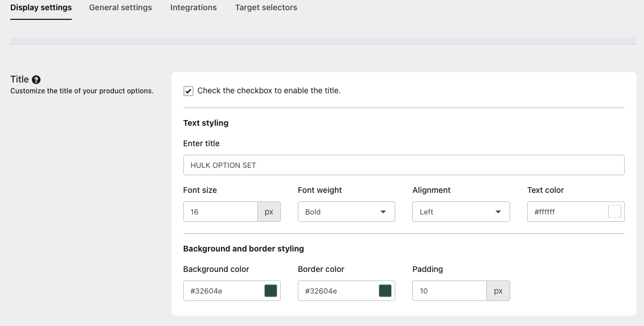
Task: Open the Font weight dropdown
Action: [x=346, y=212]
